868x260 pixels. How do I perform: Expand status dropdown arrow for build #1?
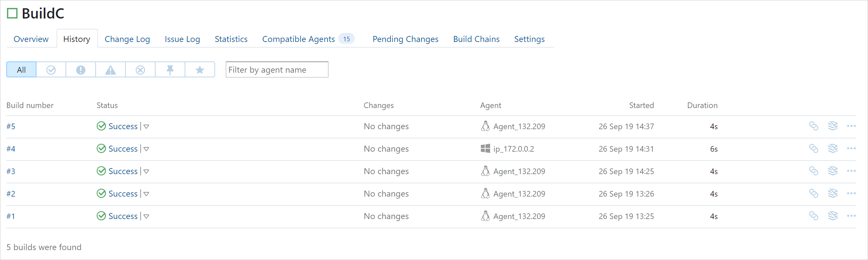(146, 216)
